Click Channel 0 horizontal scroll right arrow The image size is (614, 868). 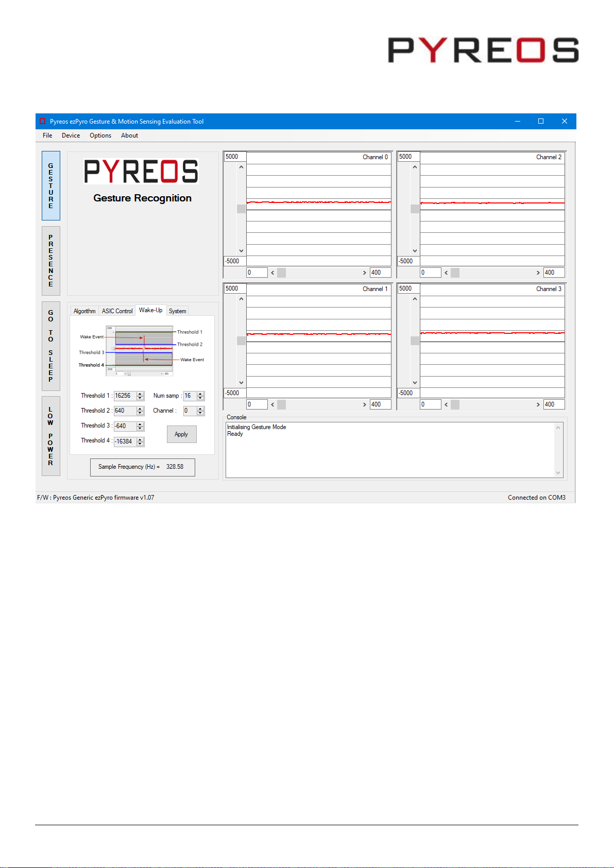(364, 273)
